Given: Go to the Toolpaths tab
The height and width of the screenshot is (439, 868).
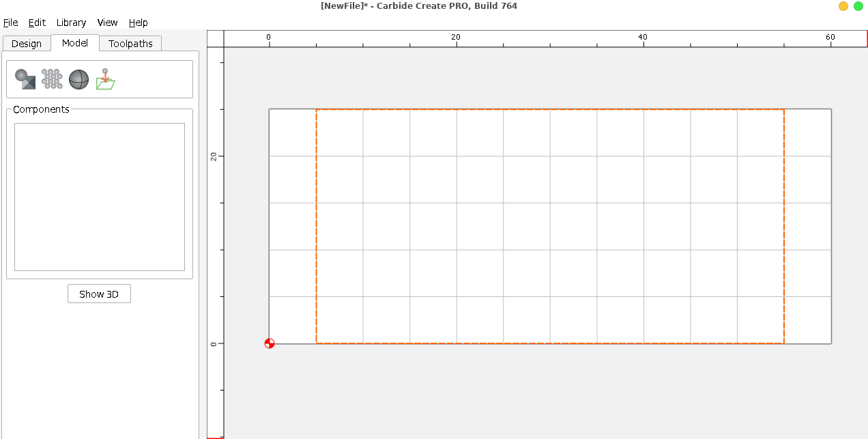Looking at the screenshot, I should [130, 44].
